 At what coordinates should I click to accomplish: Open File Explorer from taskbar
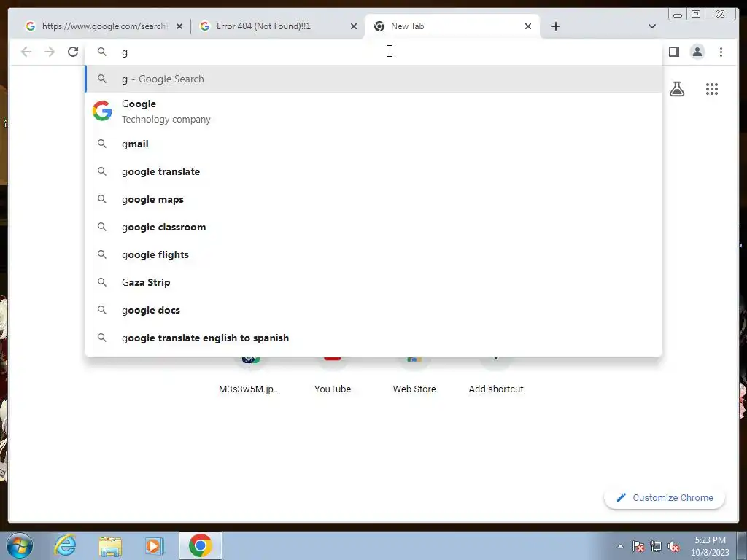pyautogui.click(x=110, y=545)
